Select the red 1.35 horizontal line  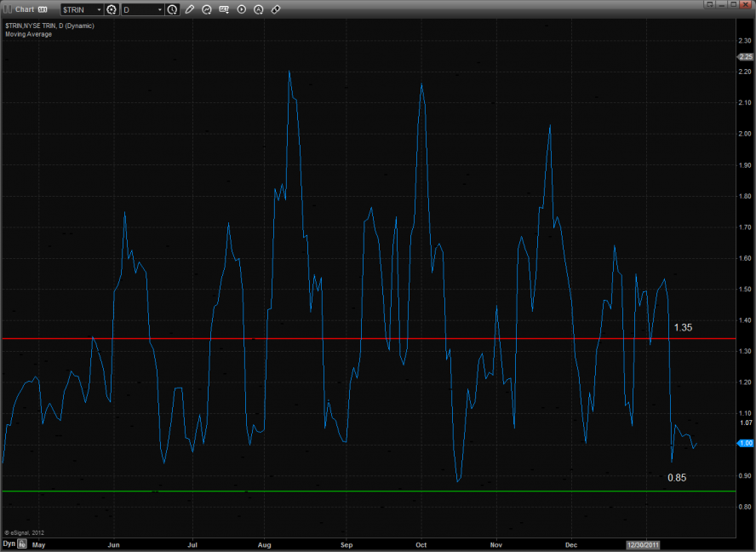coord(369,339)
